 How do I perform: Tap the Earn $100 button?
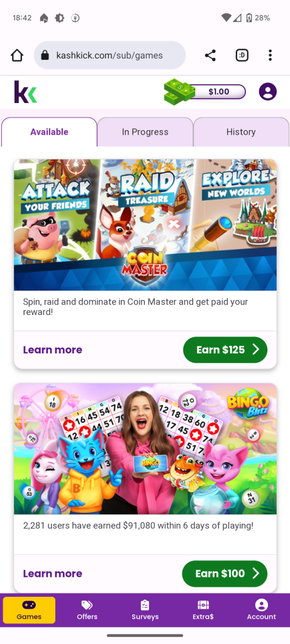click(x=225, y=574)
